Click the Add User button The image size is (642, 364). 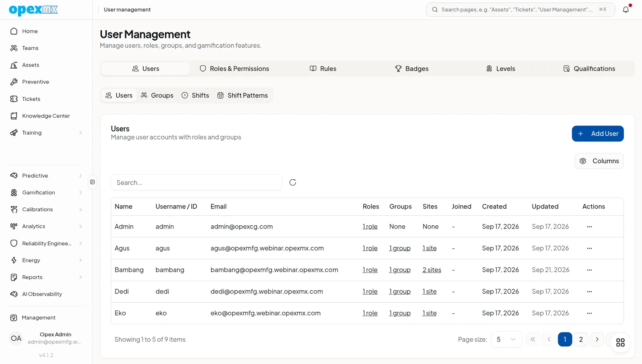click(597, 133)
